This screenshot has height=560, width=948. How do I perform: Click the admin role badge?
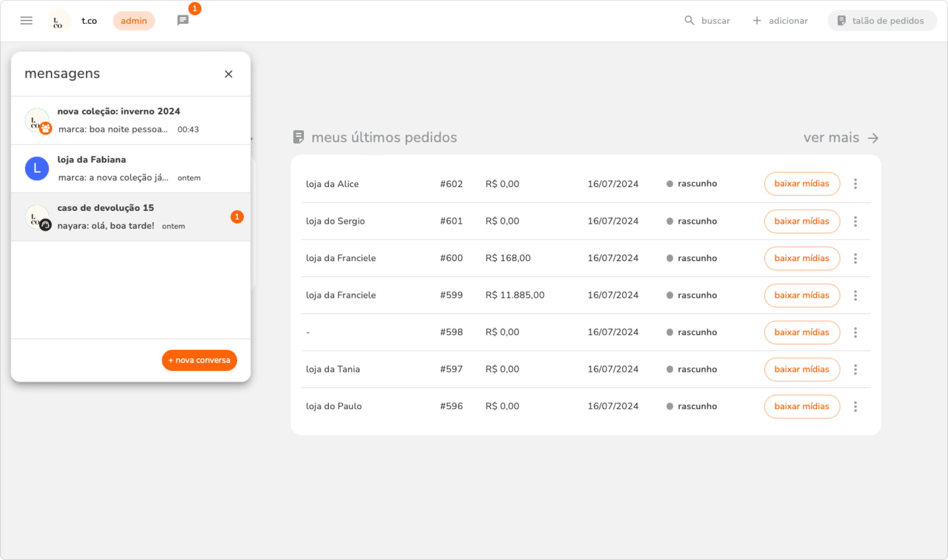click(134, 21)
